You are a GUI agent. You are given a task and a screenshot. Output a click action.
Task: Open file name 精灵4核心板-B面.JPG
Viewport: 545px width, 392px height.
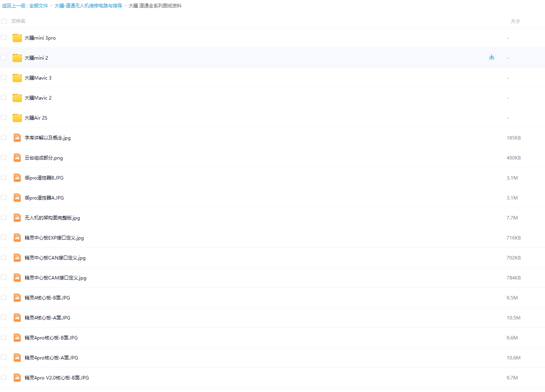pos(47,298)
